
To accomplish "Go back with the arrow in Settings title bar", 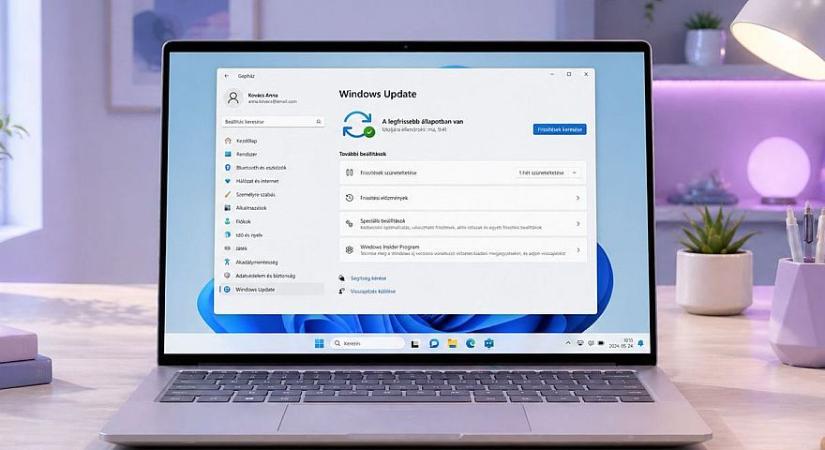I will pos(227,76).
